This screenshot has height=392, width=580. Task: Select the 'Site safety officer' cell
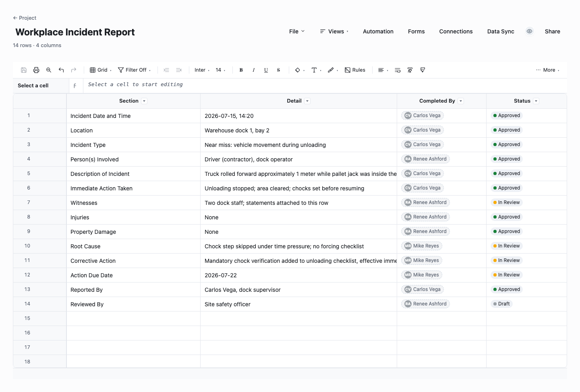pos(298,304)
